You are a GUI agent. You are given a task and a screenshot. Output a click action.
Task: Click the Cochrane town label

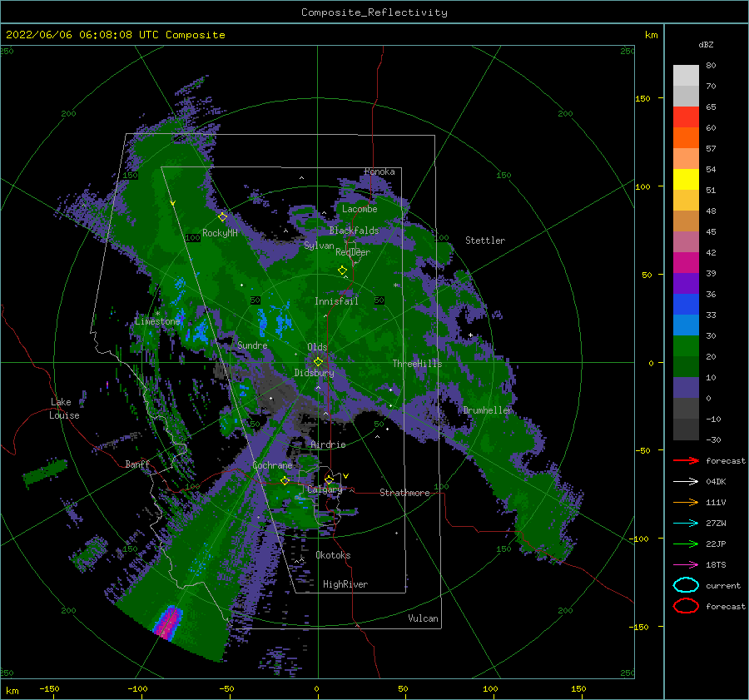pos(272,465)
